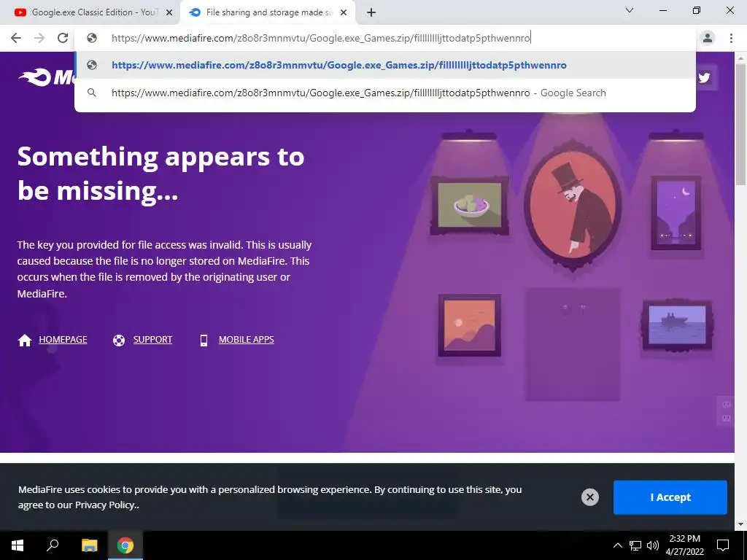Select the bold blue mediafire URL suggestion
Viewport: 747px width, 560px height.
(x=385, y=65)
